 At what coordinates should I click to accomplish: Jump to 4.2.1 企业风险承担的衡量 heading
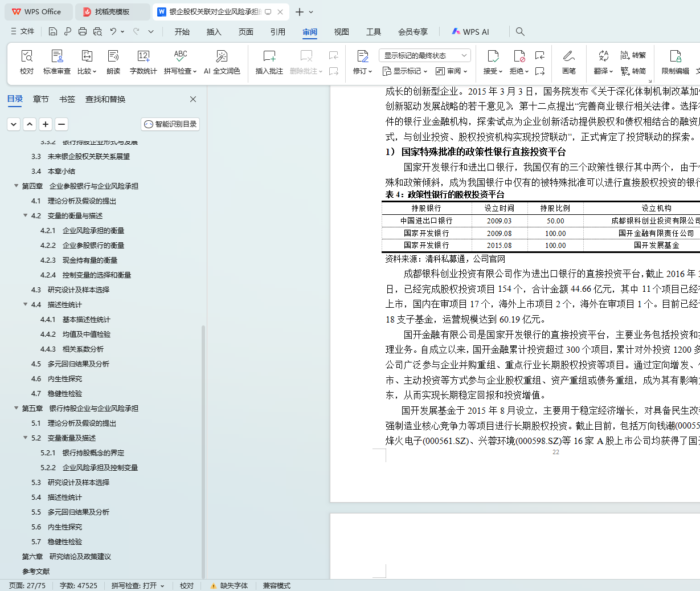[82, 230]
